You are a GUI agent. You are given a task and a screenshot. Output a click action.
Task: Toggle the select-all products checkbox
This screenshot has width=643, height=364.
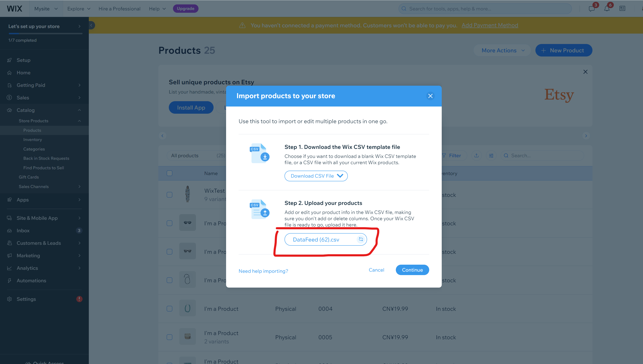169,173
